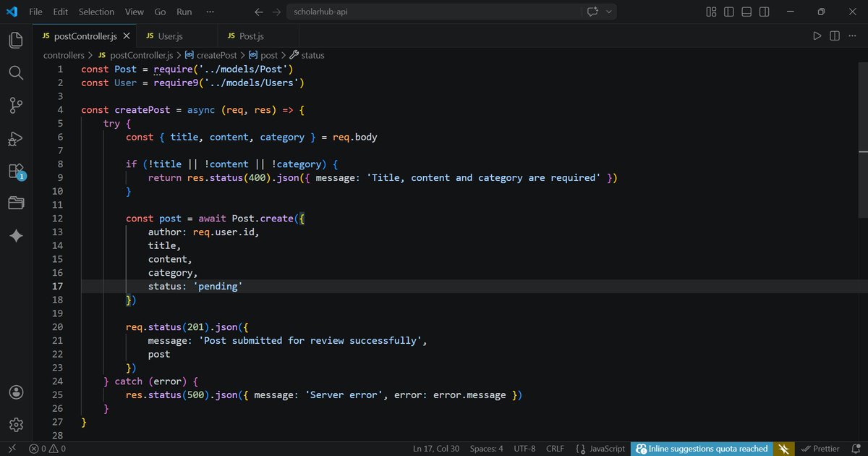Viewport: 868px width, 456px height.
Task: Open the Go menu
Action: coord(160,12)
